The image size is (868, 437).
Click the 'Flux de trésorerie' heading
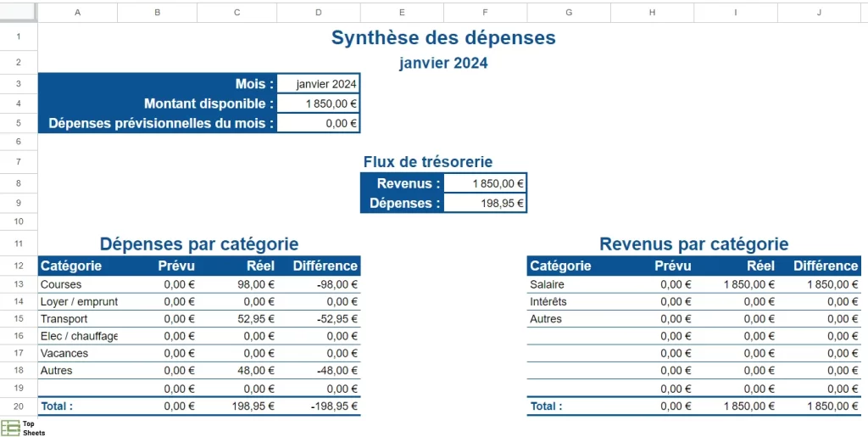(x=428, y=162)
